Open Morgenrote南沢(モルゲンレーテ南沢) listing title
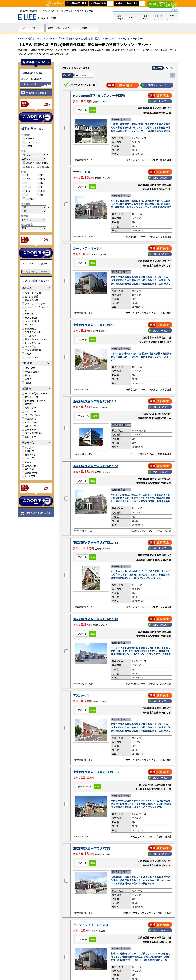 99,96
